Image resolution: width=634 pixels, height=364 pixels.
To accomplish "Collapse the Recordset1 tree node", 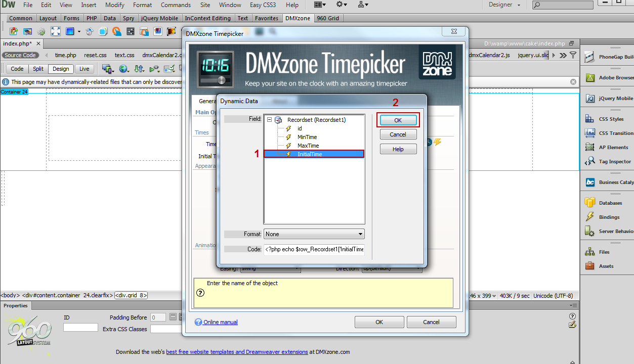I will coord(270,120).
